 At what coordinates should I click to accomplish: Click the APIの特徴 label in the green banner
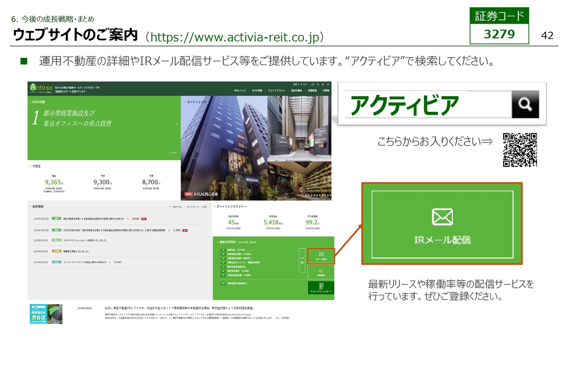[x=38, y=102]
